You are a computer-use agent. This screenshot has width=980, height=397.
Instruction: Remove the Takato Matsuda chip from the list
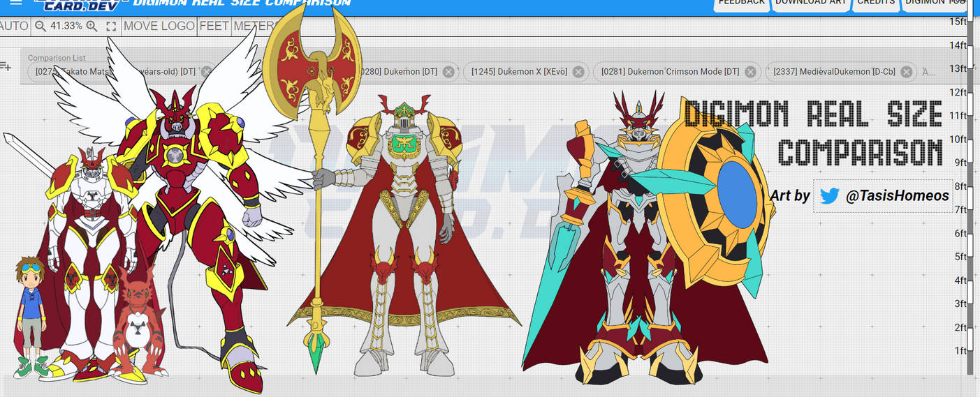(207, 72)
